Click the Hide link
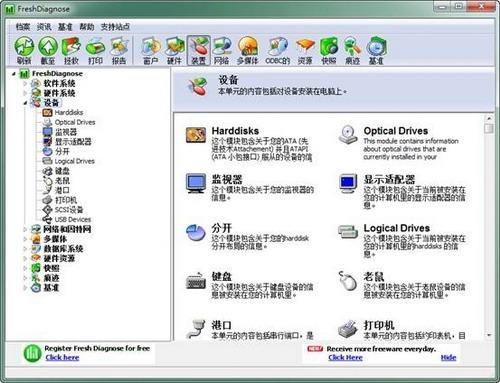The width and height of the screenshot is (500, 383). pyautogui.click(x=448, y=358)
